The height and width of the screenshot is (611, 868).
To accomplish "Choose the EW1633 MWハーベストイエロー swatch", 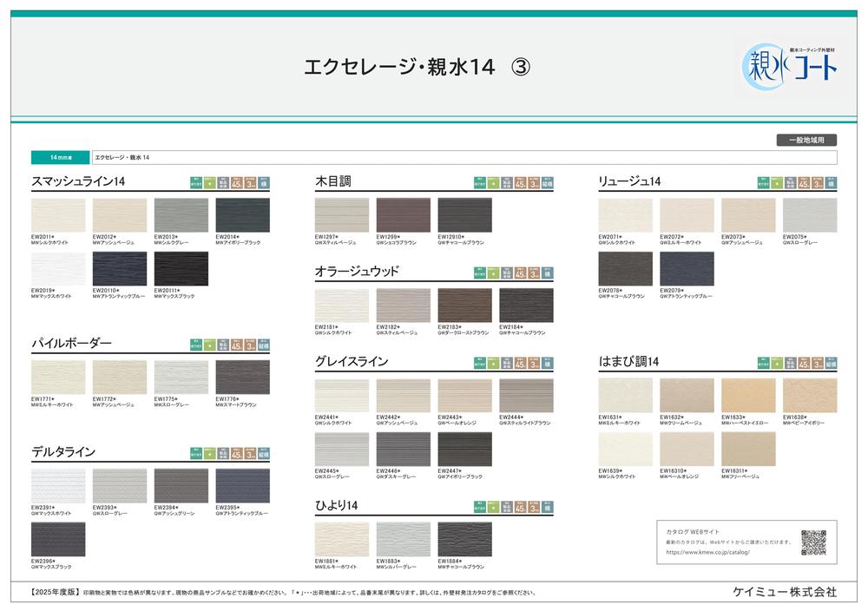I will point(747,396).
